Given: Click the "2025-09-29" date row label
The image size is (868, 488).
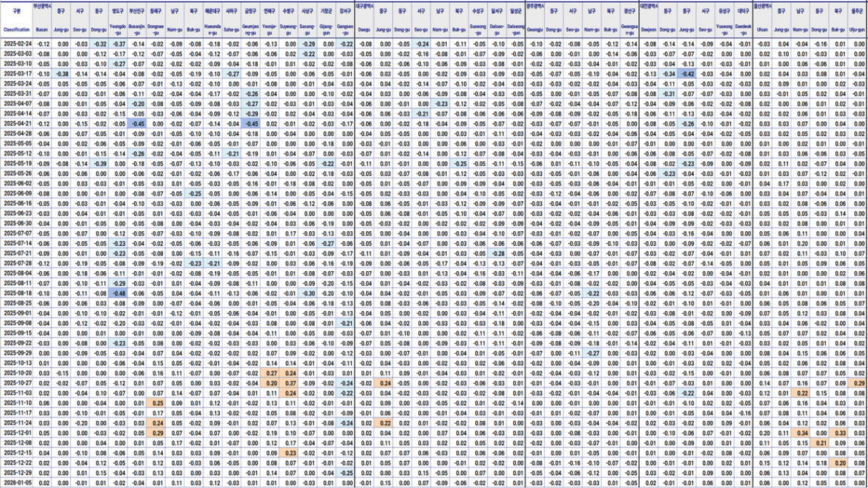Looking at the screenshot, I should [16, 352].
